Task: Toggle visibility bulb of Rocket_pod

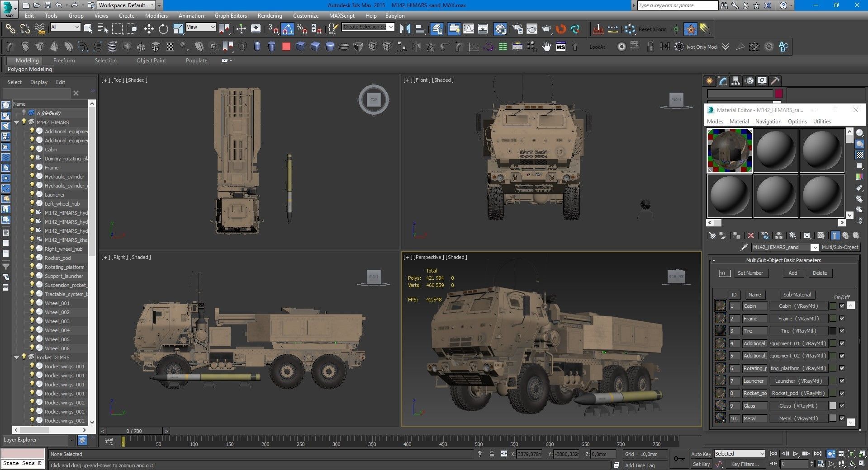Action: [x=32, y=257]
